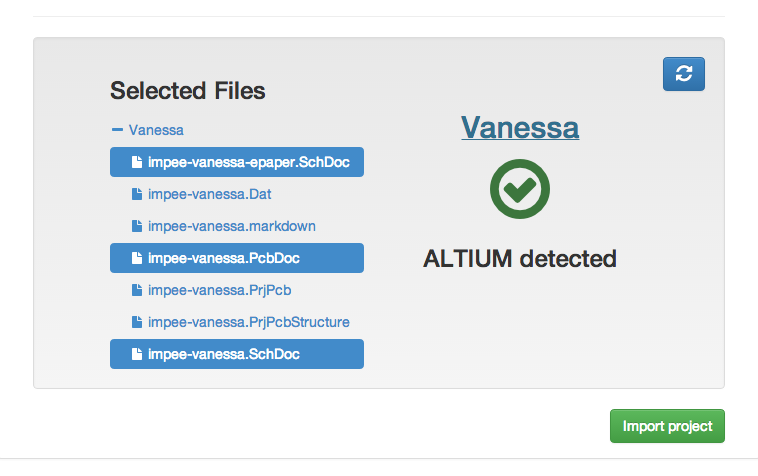Select impee-vanessa.Dat file
The image size is (758, 476).
(x=210, y=194)
